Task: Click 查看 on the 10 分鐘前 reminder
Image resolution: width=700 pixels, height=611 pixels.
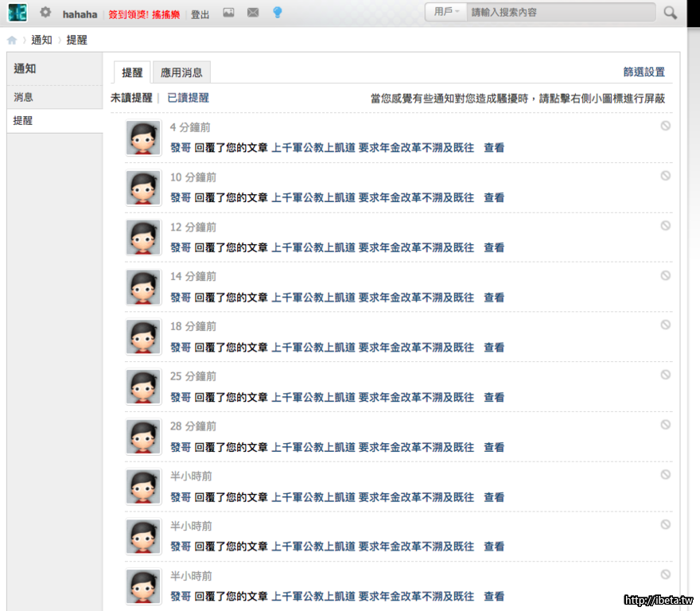Action: (x=494, y=197)
